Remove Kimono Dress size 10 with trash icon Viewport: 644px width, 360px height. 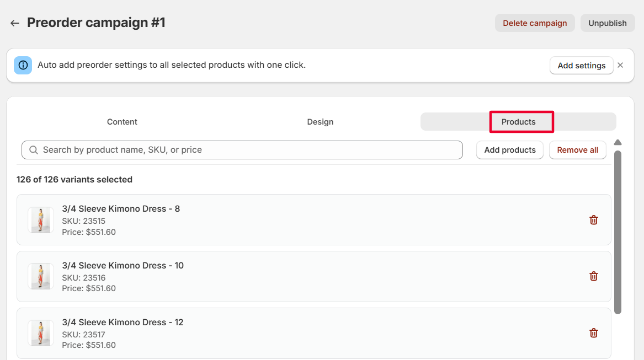coord(594,276)
